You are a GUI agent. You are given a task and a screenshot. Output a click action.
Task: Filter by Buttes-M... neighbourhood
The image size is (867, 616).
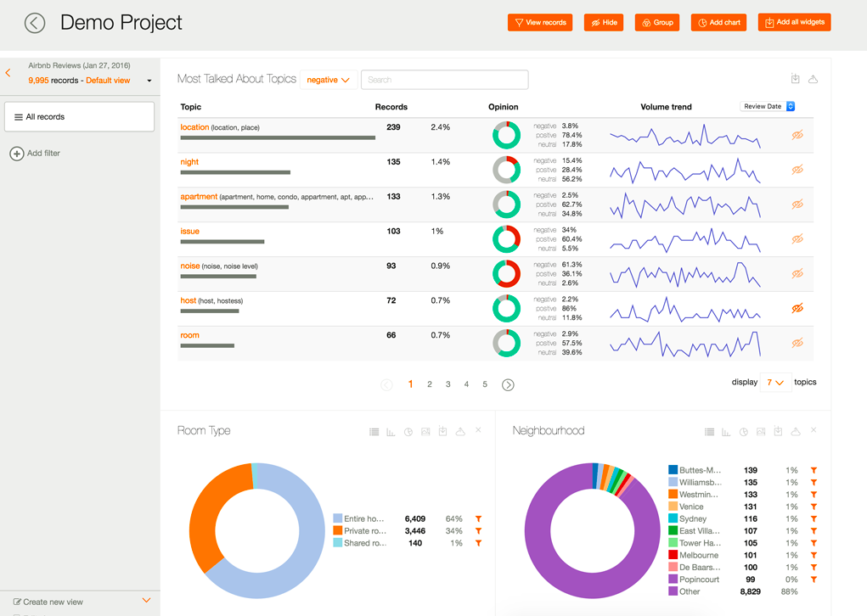coord(814,470)
